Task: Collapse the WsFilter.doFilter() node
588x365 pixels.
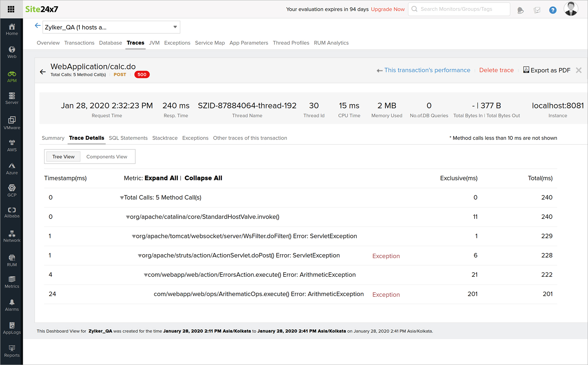Action: pyautogui.click(x=134, y=236)
